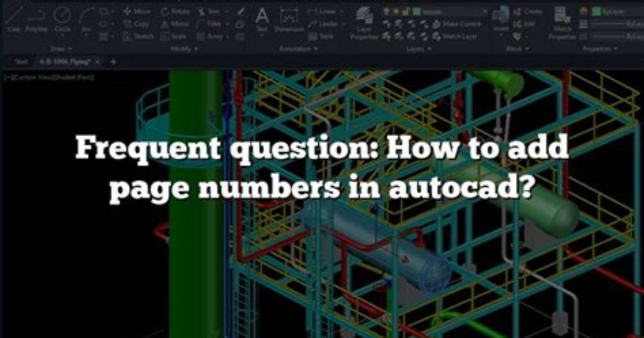Screen dimensions: 644x338
Task: Expand the Annotation panel
Action: (x=298, y=49)
